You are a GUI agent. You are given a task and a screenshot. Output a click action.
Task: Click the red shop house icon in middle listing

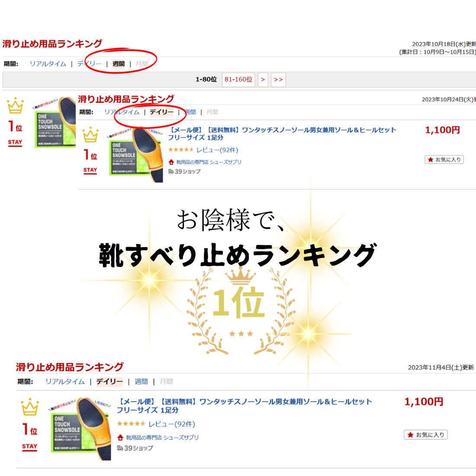(x=171, y=162)
